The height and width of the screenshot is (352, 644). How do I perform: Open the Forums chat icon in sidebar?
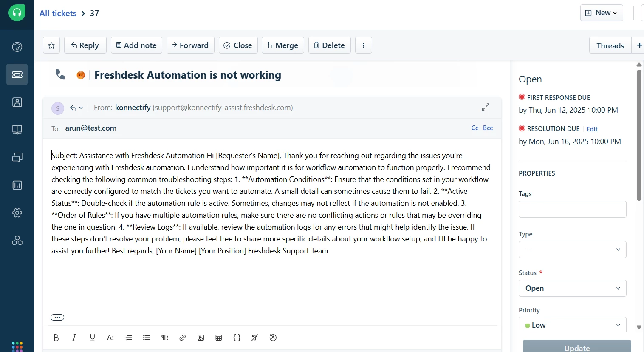tap(17, 157)
